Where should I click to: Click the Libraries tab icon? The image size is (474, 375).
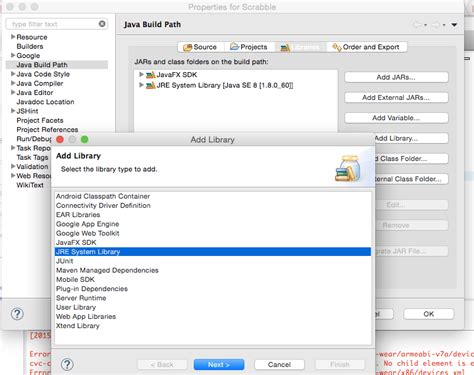tap(285, 48)
